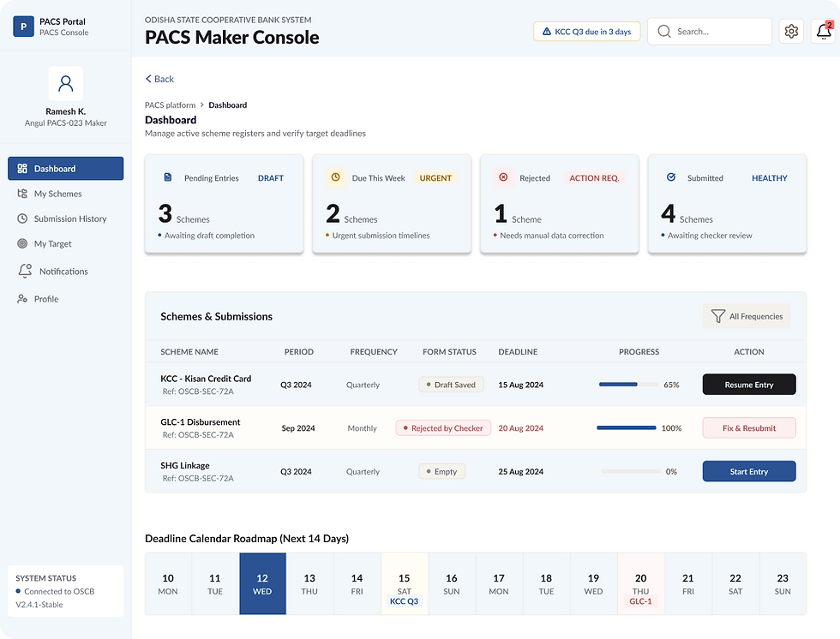Viewport: 840px width, 639px height.
Task: Click the search magnifier icon
Action: 663,32
